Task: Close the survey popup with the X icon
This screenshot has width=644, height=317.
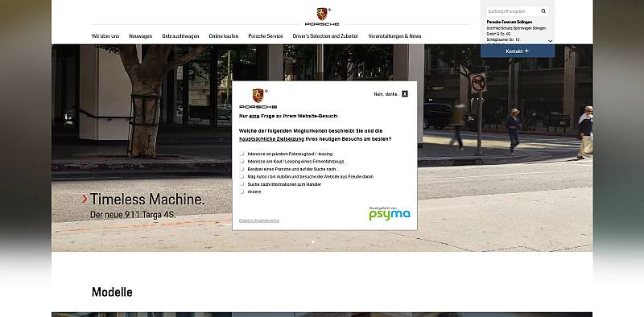Action: [405, 94]
